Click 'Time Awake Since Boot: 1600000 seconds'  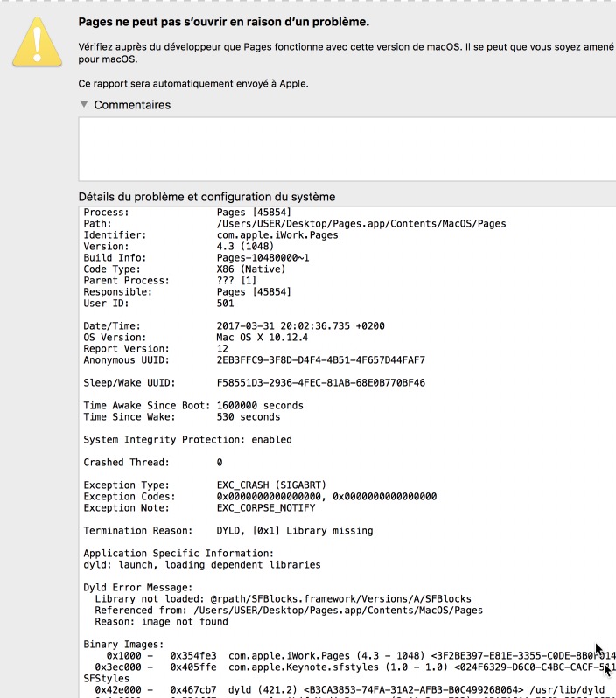pos(193,406)
